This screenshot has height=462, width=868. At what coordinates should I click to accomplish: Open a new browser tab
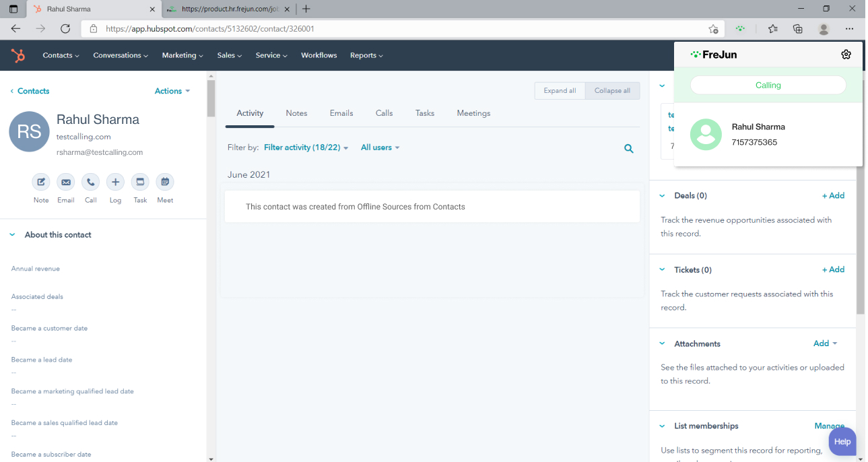click(x=306, y=9)
